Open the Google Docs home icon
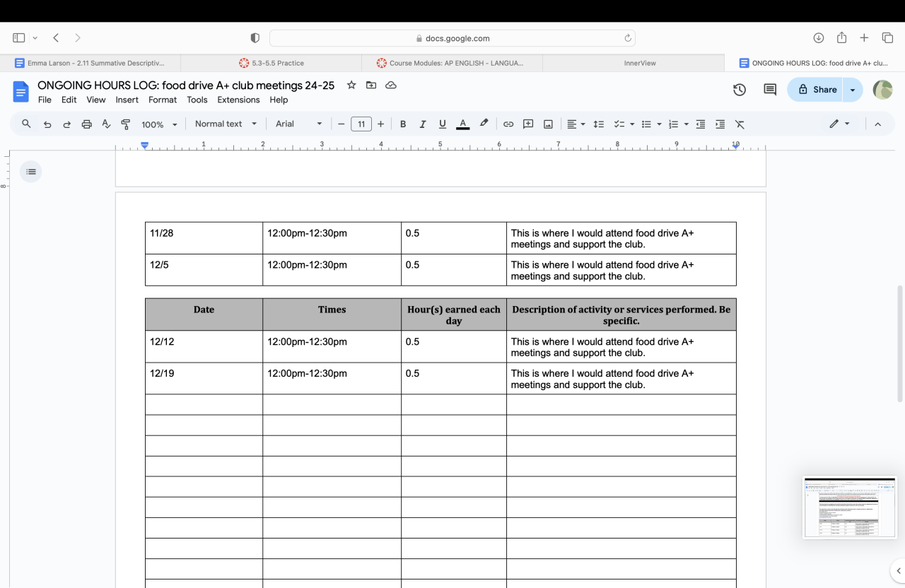This screenshot has width=905, height=588. [x=21, y=91]
